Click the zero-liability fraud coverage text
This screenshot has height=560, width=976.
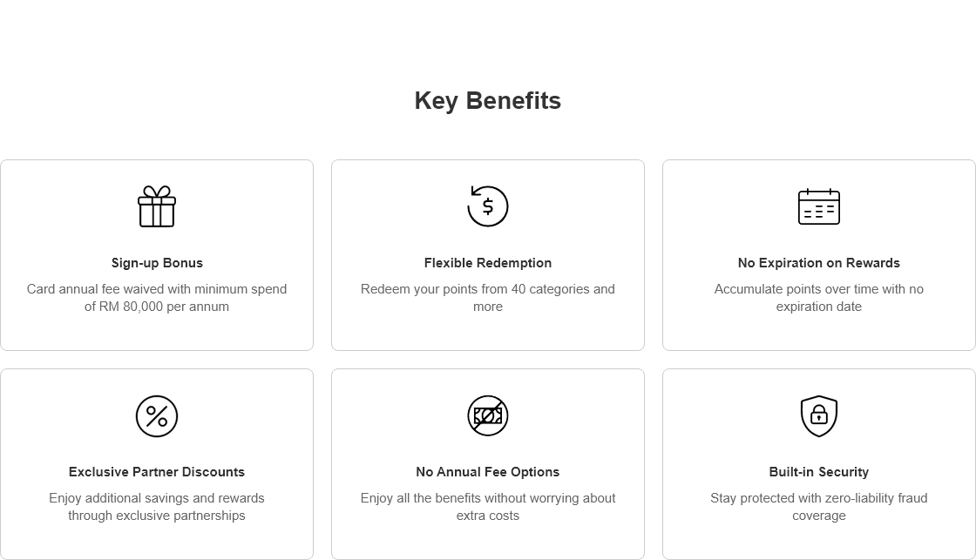click(x=819, y=507)
